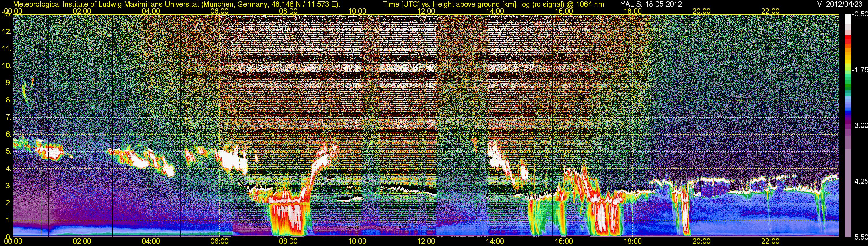The height and width of the screenshot is (246, 868).
Task: Click the height axis label 3
Action: (8, 186)
